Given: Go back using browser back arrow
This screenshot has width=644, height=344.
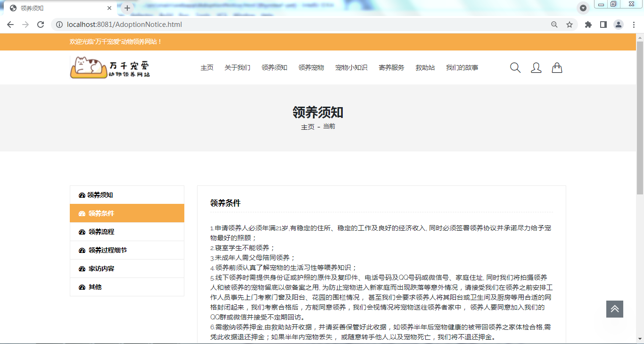Looking at the screenshot, I should (x=10, y=25).
